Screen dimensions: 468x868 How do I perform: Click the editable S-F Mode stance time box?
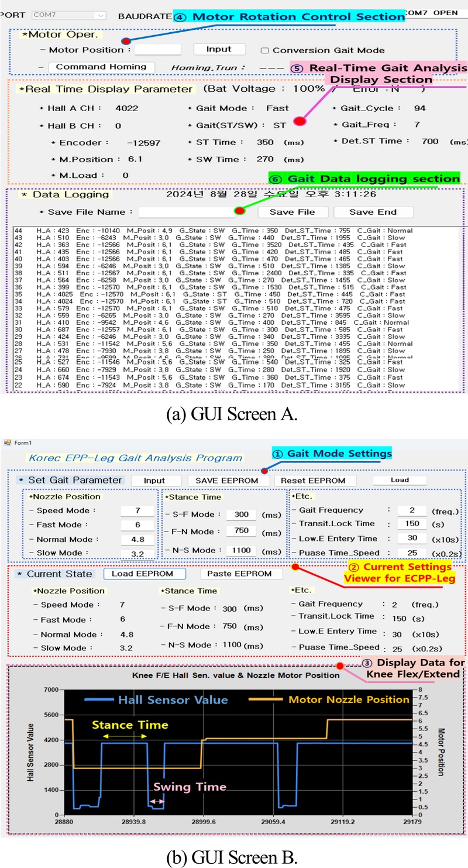(x=240, y=514)
